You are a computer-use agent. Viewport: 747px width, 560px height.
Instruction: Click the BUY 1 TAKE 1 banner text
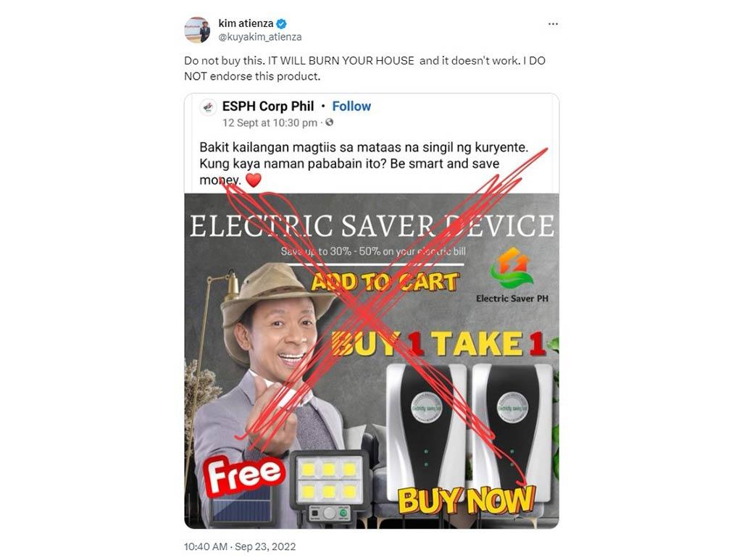[438, 343]
